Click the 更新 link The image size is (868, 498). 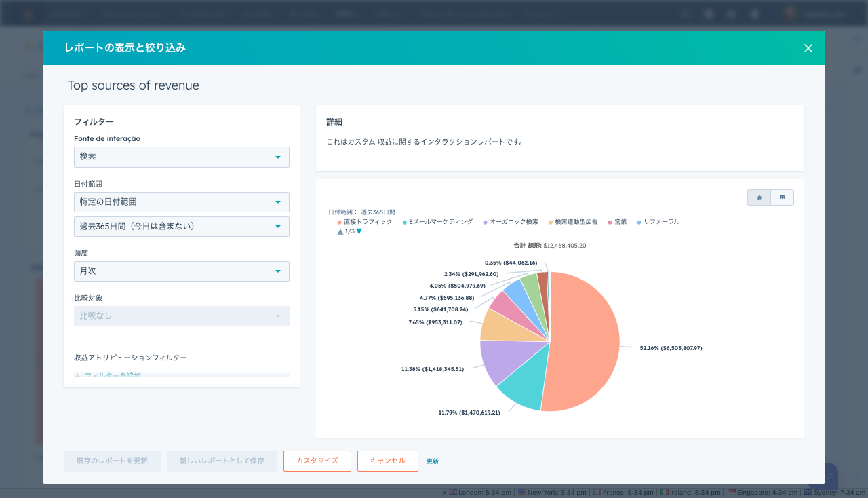click(433, 461)
